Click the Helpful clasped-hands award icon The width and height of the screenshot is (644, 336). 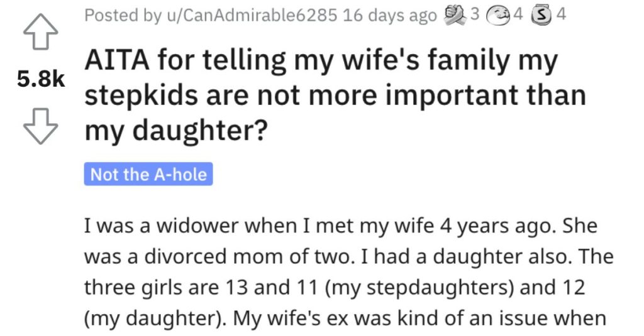coord(455,15)
